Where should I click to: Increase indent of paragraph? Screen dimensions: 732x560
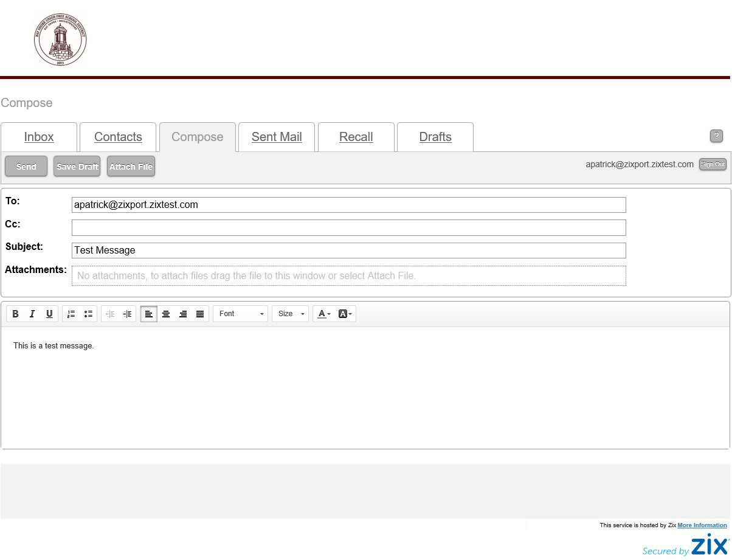click(x=127, y=314)
